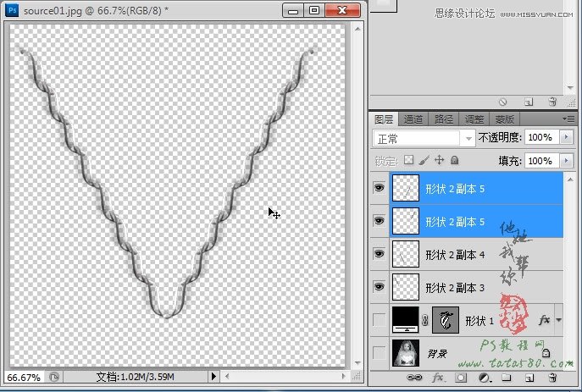Click the 66.67% zoom field
Screen dimensions: 582x392
pos(24,377)
